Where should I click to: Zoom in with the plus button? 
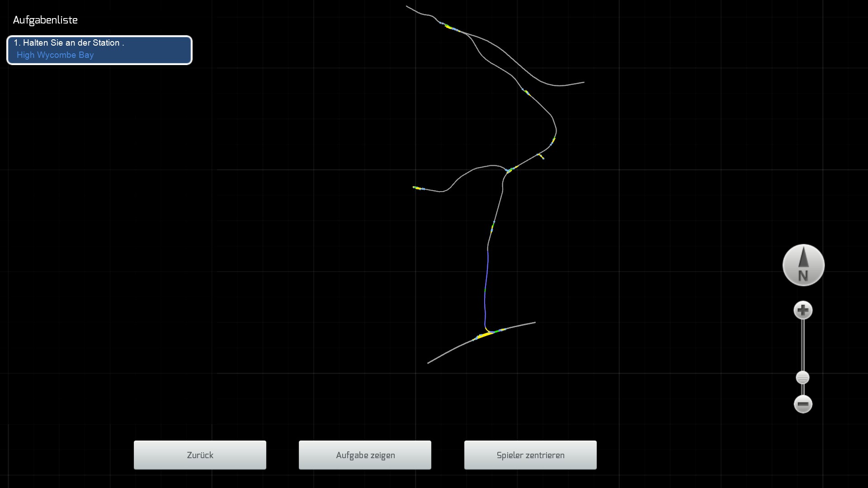pyautogui.click(x=803, y=310)
